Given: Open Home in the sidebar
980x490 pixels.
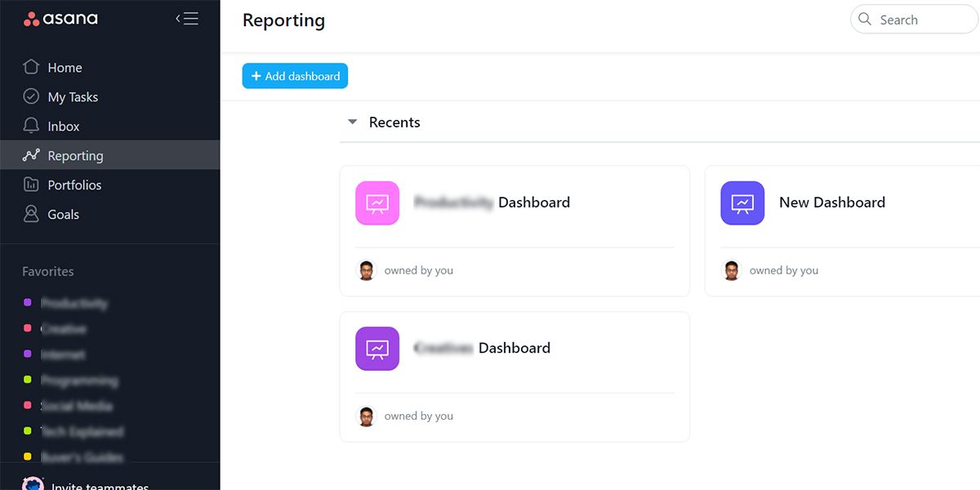Looking at the screenshot, I should 65,68.
